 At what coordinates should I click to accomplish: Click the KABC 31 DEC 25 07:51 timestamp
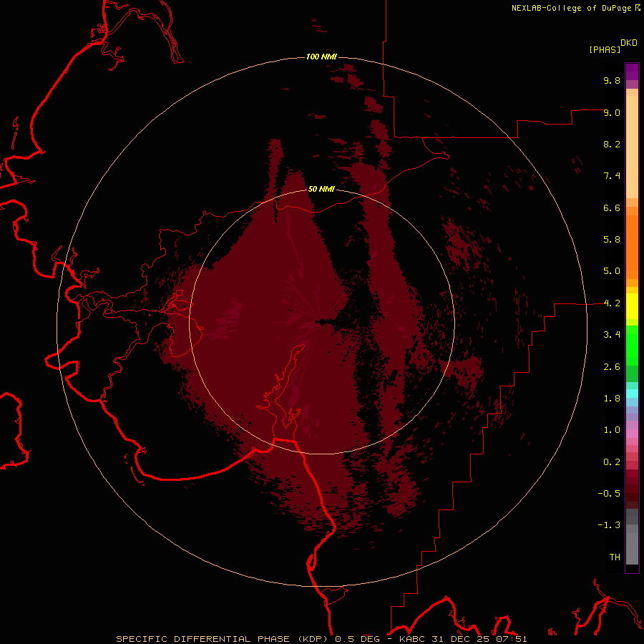tap(463, 639)
